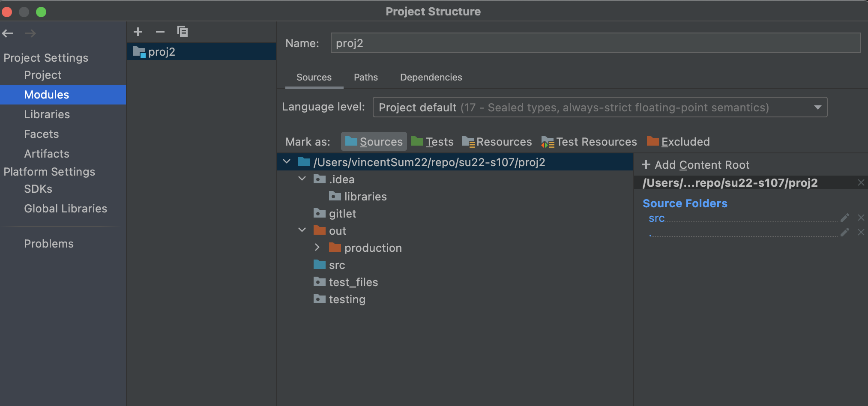The height and width of the screenshot is (406, 868).
Task: Open the Paths tab
Action: pyautogui.click(x=365, y=78)
